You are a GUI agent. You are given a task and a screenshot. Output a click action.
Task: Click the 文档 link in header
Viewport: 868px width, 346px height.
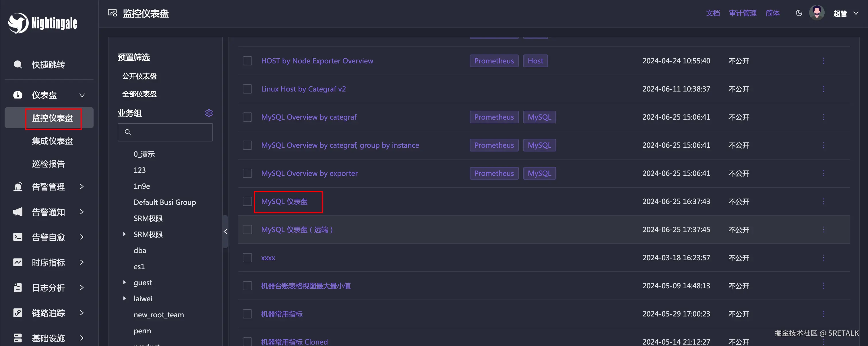713,13
